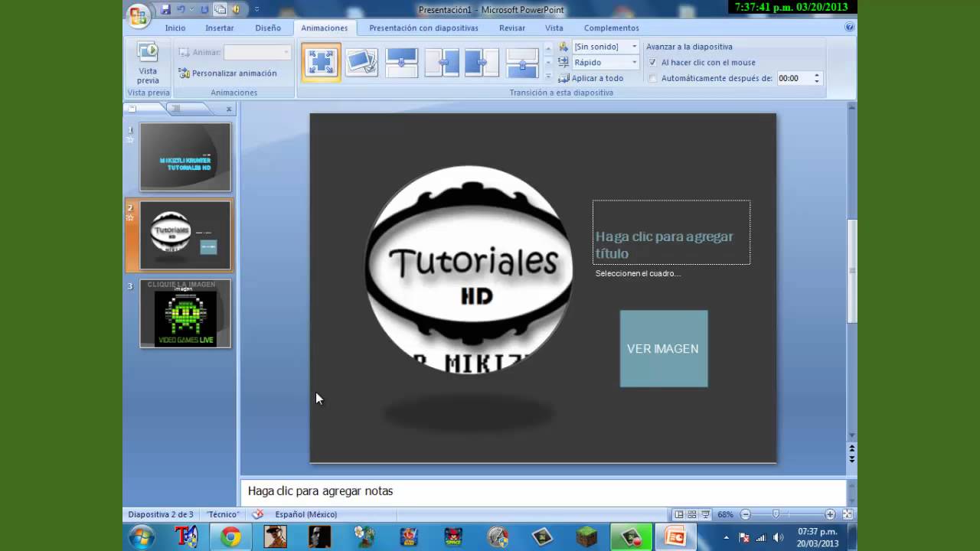Show hidden system tray icons
The height and width of the screenshot is (551, 980).
click(x=727, y=537)
